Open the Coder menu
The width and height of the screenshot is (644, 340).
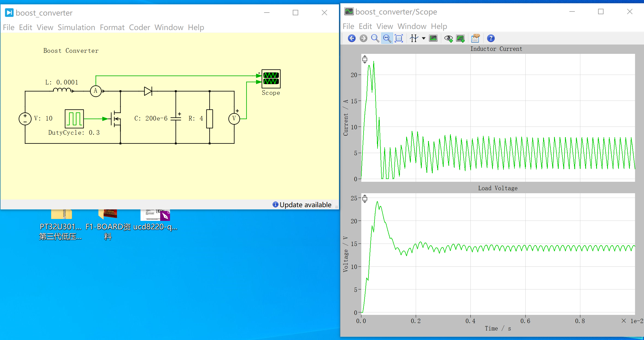139,27
